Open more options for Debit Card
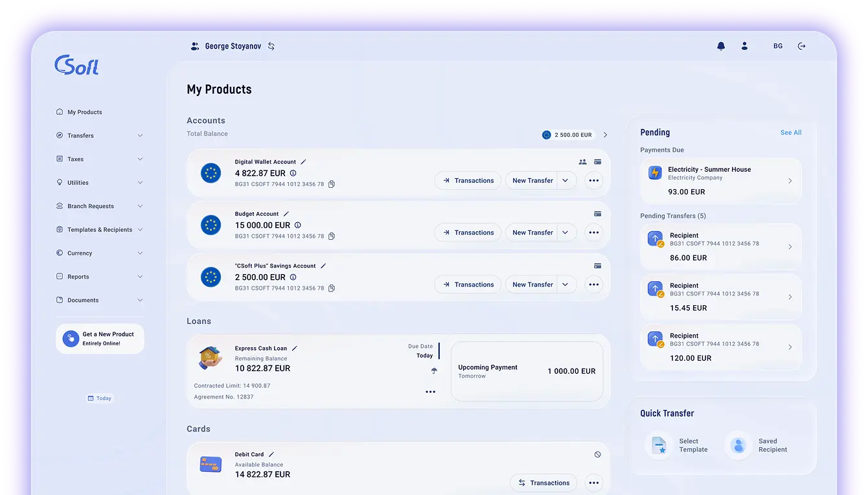The width and height of the screenshot is (868, 495). [594, 483]
